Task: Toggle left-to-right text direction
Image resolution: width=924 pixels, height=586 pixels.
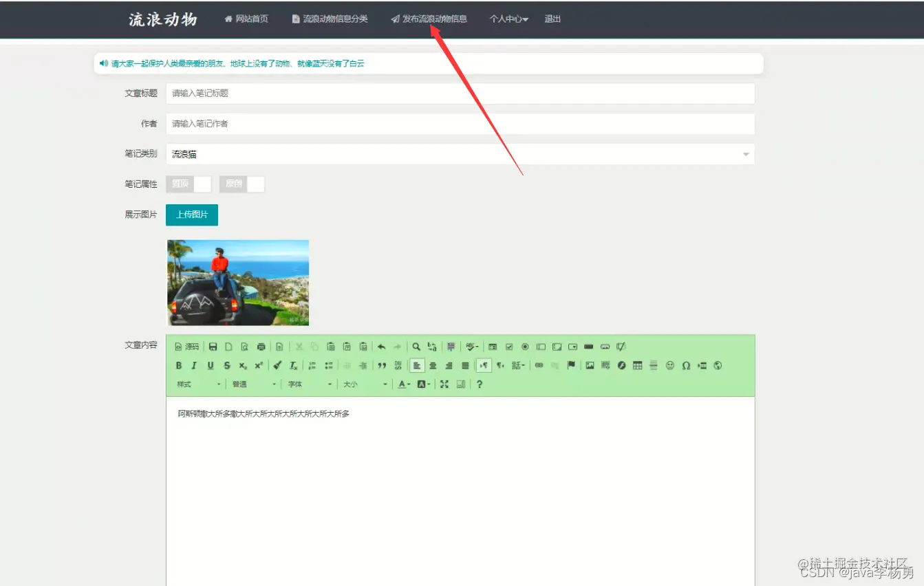Action: pyautogui.click(x=484, y=365)
